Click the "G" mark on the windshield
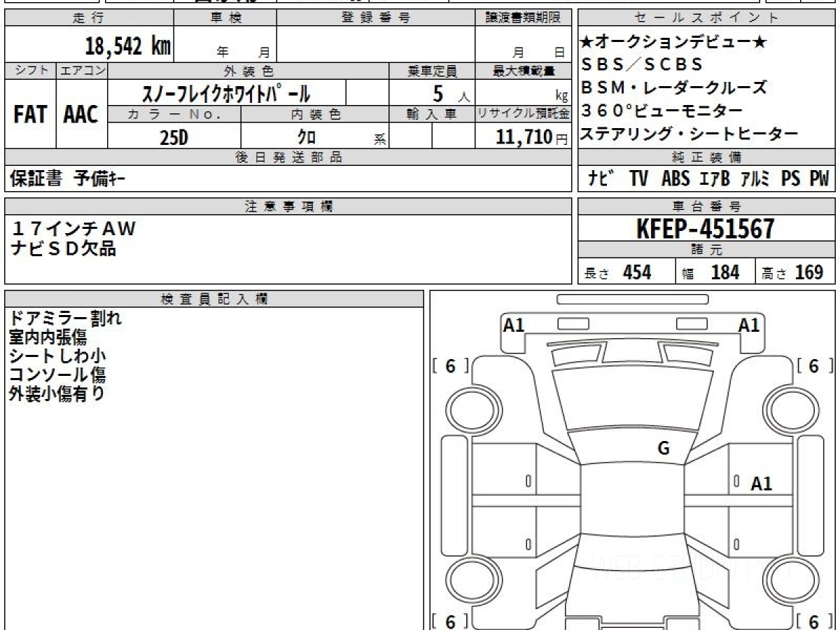 point(664,449)
